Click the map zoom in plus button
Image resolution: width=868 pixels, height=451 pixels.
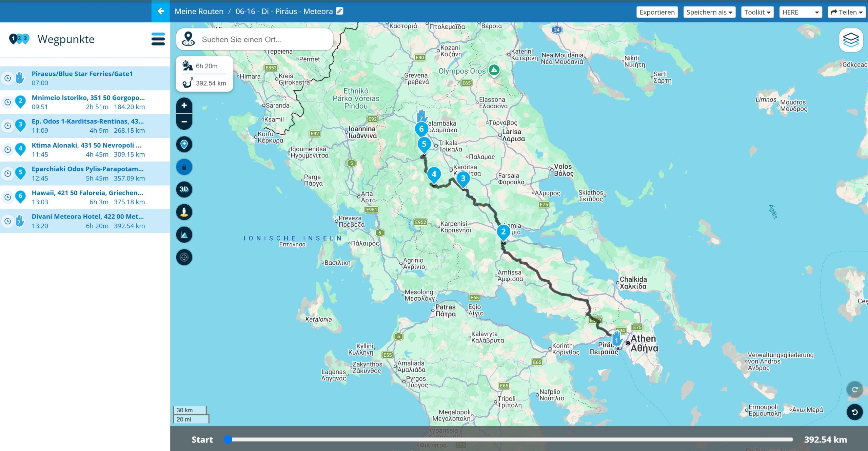pyautogui.click(x=184, y=106)
